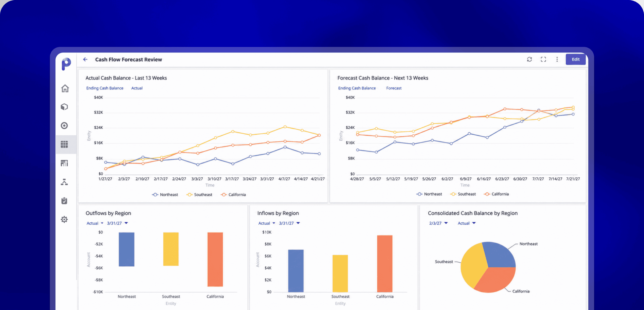This screenshot has height=310, width=644.
Task: Toggle Southeast series in Forecast chart legend
Action: click(x=463, y=194)
